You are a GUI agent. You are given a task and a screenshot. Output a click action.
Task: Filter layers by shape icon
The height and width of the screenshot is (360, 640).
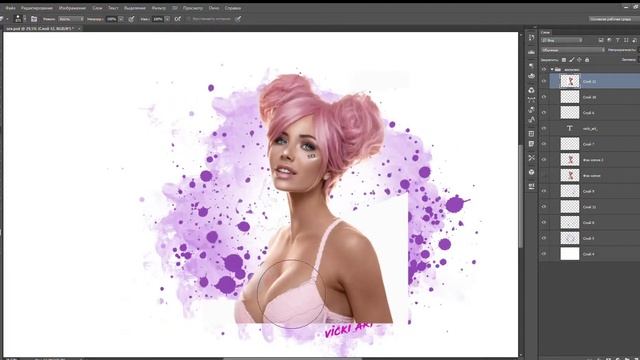[626, 40]
